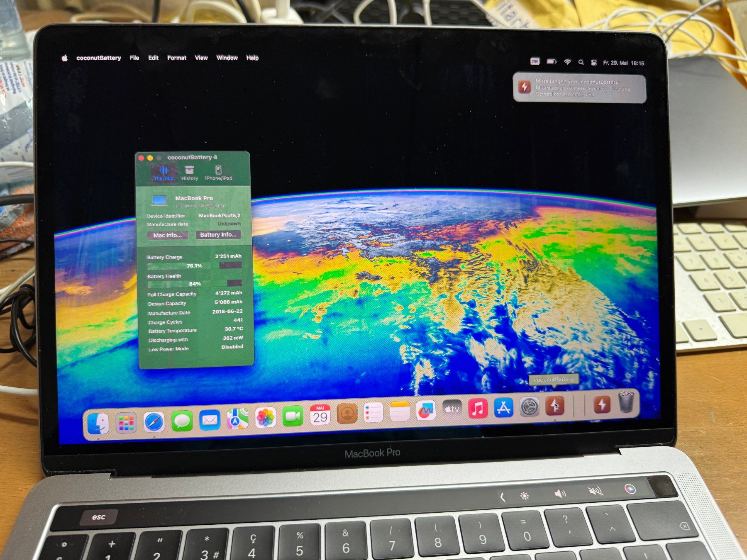Open Control Center from the menu bar

(594, 63)
